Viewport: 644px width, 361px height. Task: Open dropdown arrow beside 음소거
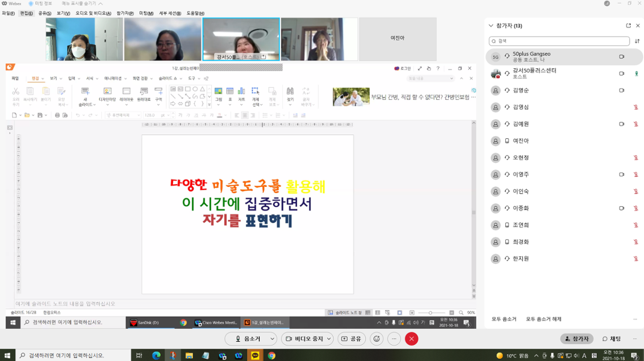click(x=272, y=338)
